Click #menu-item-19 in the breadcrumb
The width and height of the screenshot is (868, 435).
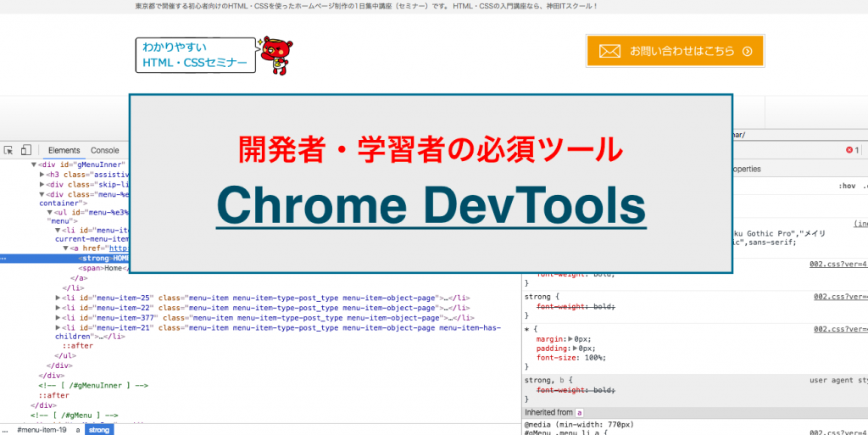click(42, 430)
